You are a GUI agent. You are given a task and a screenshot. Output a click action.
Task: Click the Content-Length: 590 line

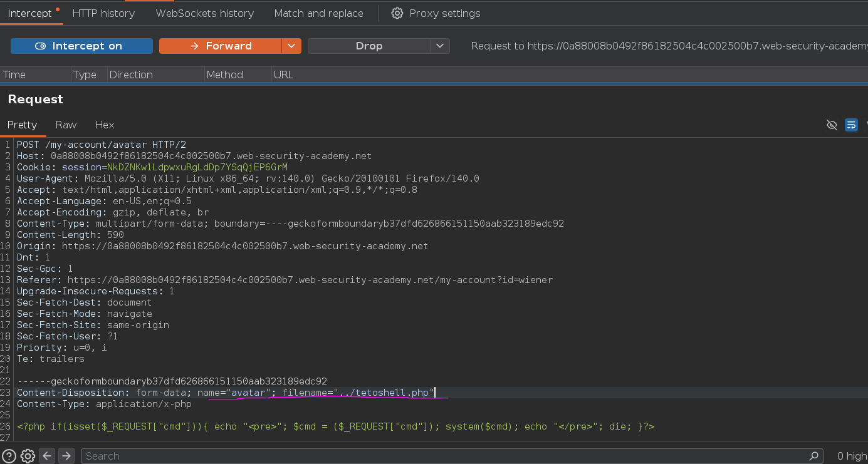pyautogui.click(x=70, y=235)
